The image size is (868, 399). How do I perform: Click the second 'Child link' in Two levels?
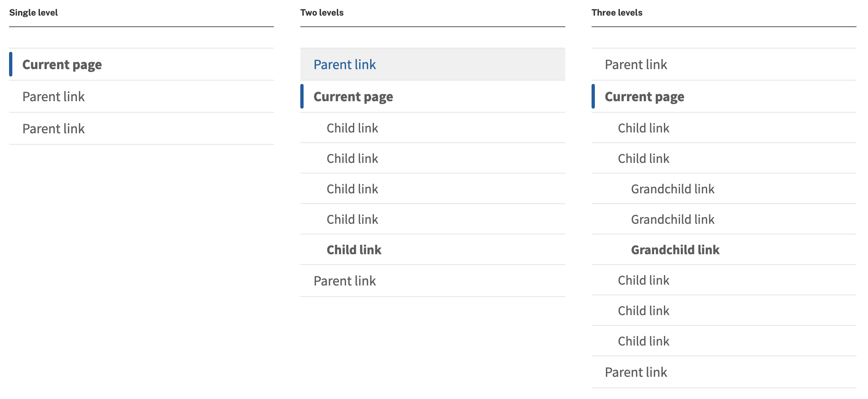coord(352,158)
